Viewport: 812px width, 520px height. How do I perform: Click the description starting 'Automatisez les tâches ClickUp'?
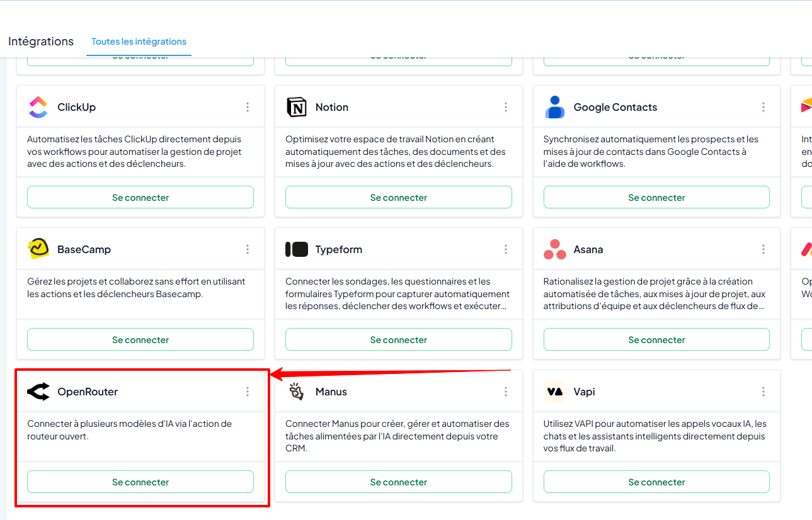(134, 151)
